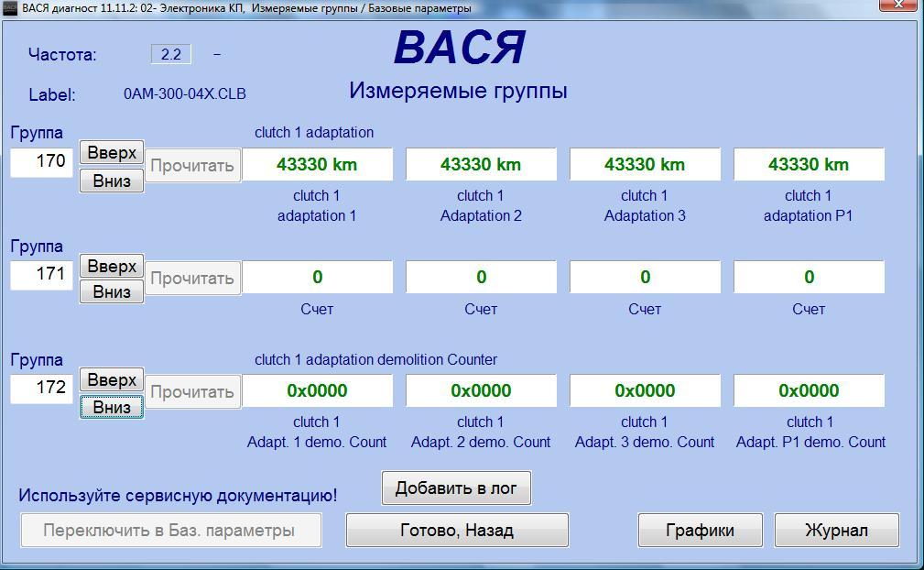Click Прочитать for group 172

192,392
